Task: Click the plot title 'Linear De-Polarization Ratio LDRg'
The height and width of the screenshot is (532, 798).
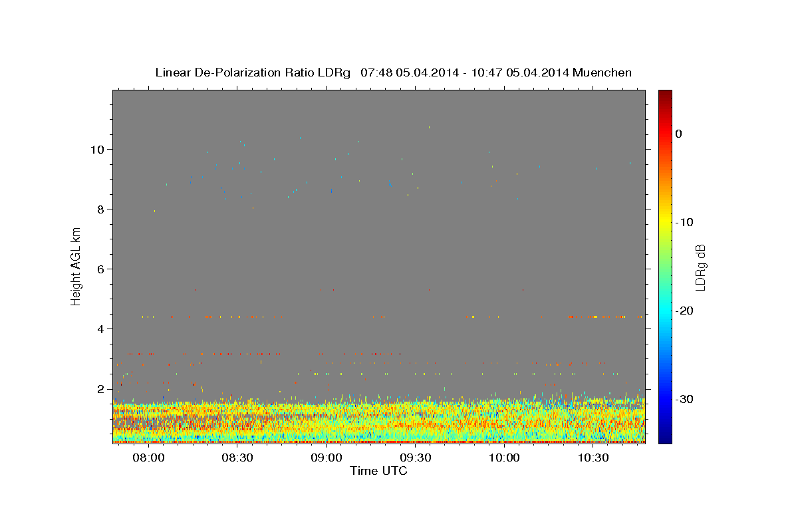Action: pos(252,72)
